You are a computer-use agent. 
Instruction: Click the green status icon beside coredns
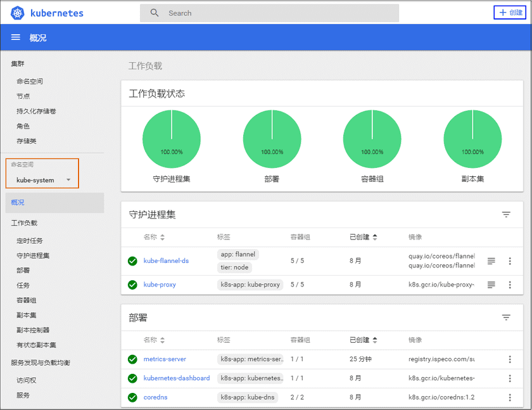[132, 397]
